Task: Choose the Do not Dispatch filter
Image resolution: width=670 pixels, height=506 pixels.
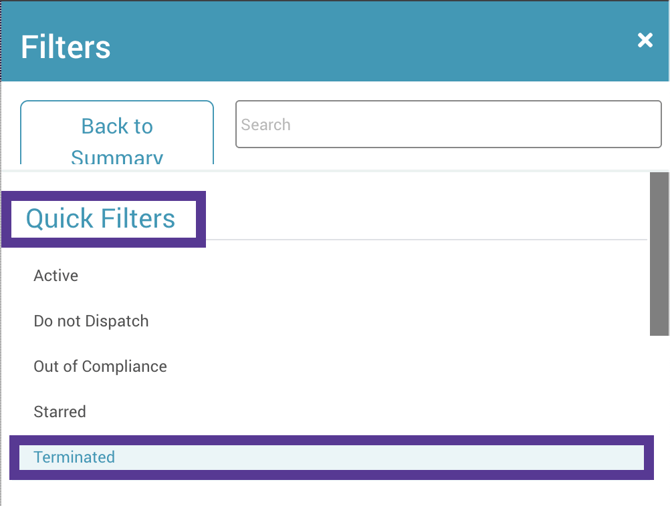Action: pyautogui.click(x=91, y=321)
